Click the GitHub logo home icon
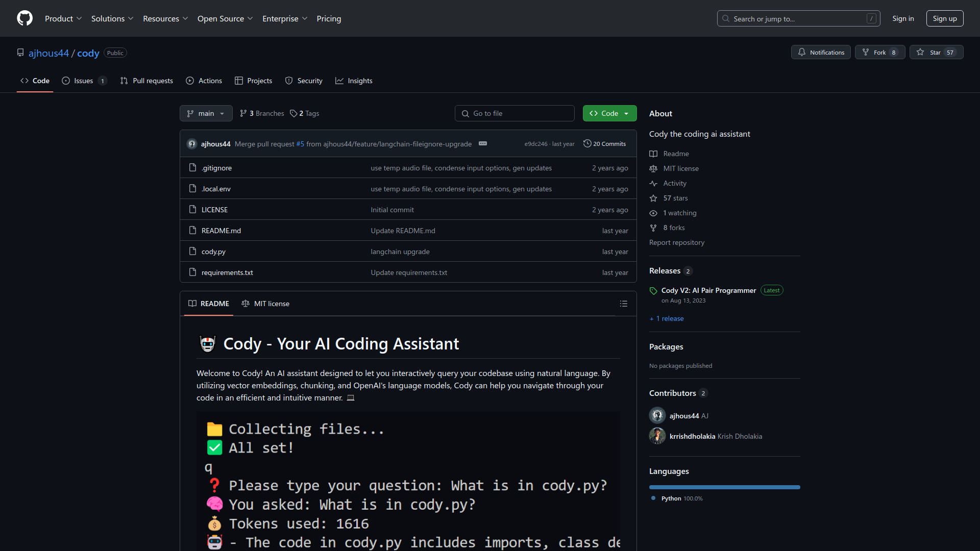Viewport: 980px width, 551px height. (24, 18)
